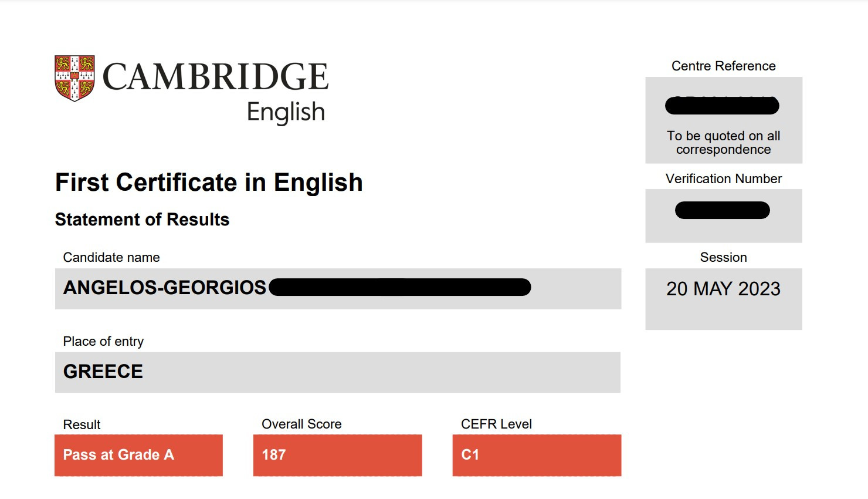Click the ANGELOS-GEORGIOS name field
The height and width of the screenshot is (499, 868).
point(338,288)
